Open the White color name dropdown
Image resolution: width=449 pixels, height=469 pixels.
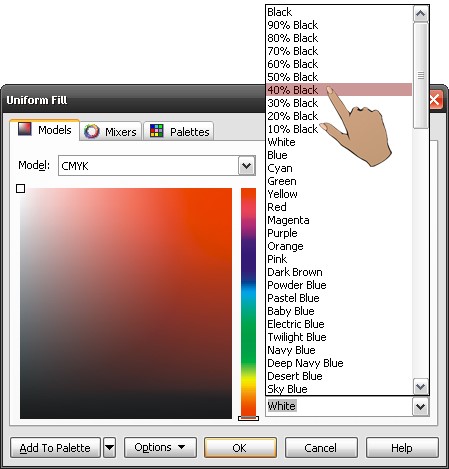(420, 407)
